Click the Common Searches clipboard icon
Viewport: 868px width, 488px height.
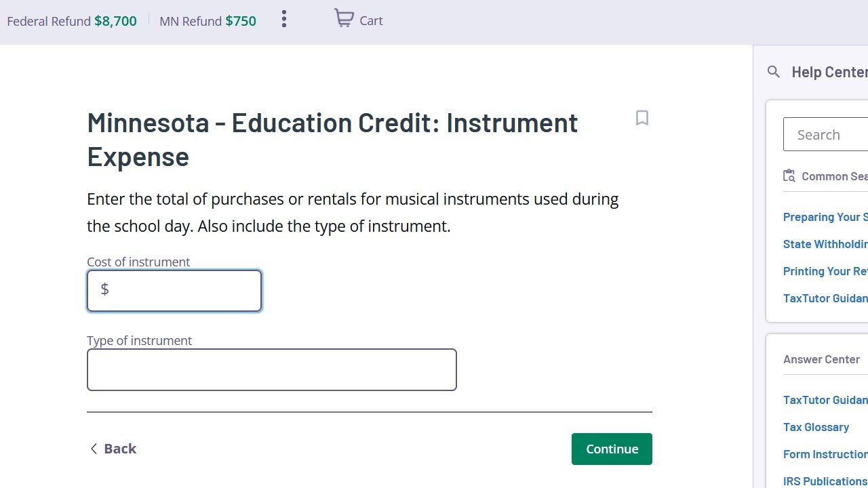pyautogui.click(x=789, y=176)
